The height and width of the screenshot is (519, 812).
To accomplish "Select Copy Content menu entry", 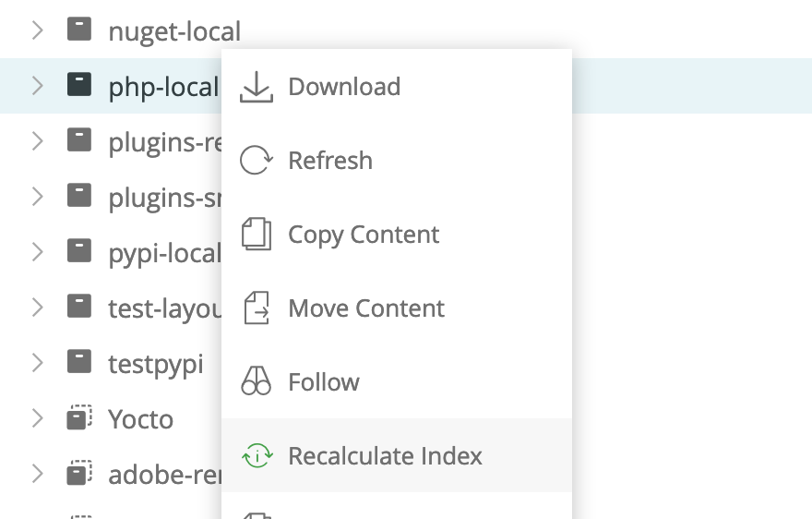I will 364,235.
